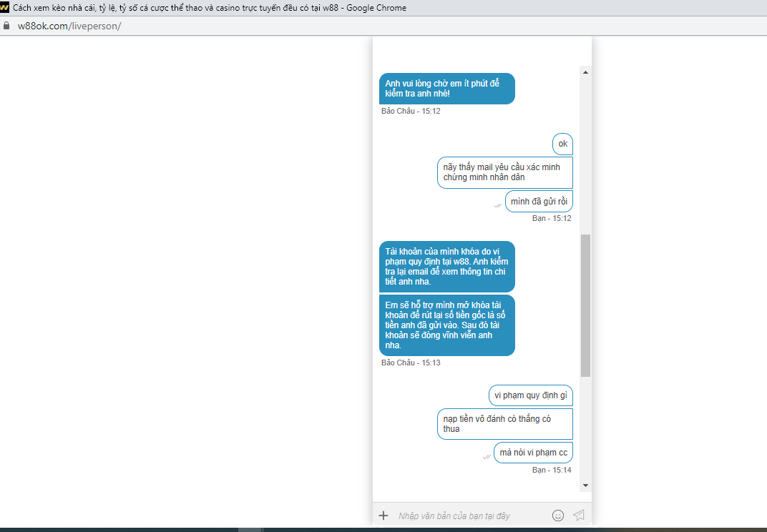Viewport: 767px width, 532px height.
Task: Select the "nạp tiền vô đánh" message bubble
Action: click(504, 424)
